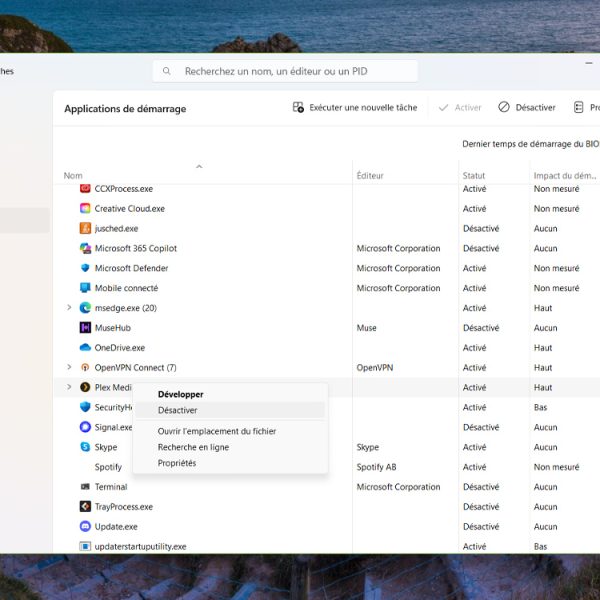Choose Recherche en ligne menu entry
600x600 pixels.
tap(230, 447)
